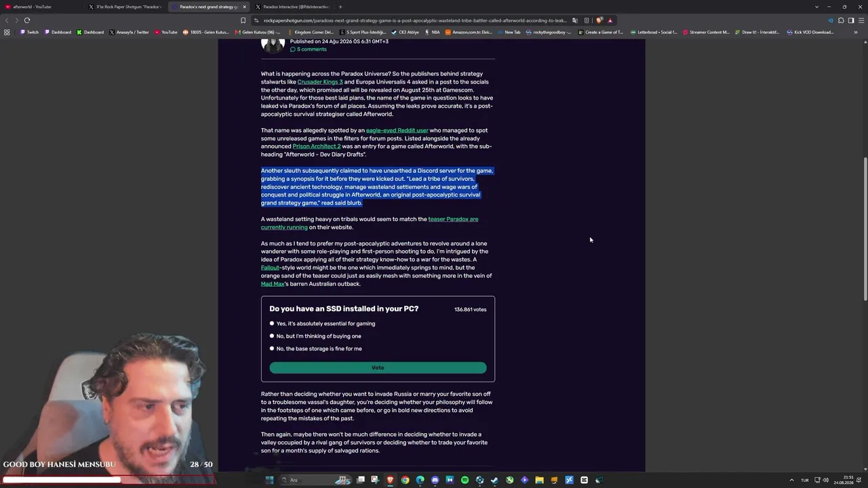Click the audio playing indicator in browser toolbar

point(831,20)
